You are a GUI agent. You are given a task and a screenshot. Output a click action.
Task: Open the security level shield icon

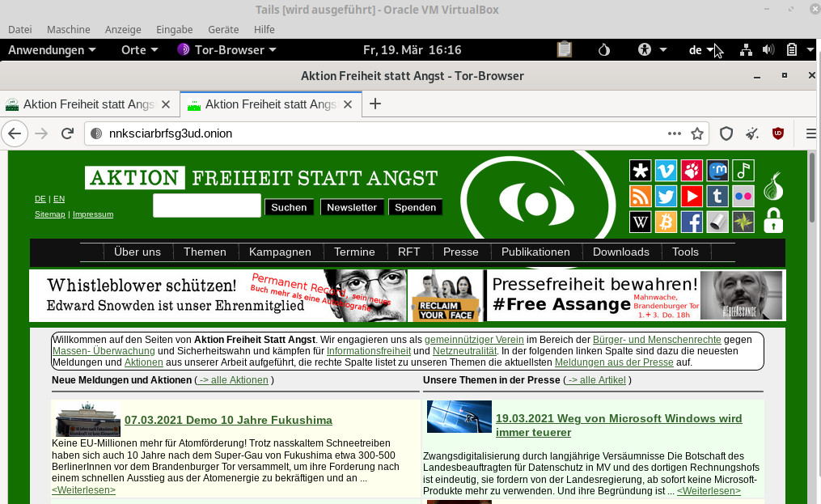[x=726, y=133]
